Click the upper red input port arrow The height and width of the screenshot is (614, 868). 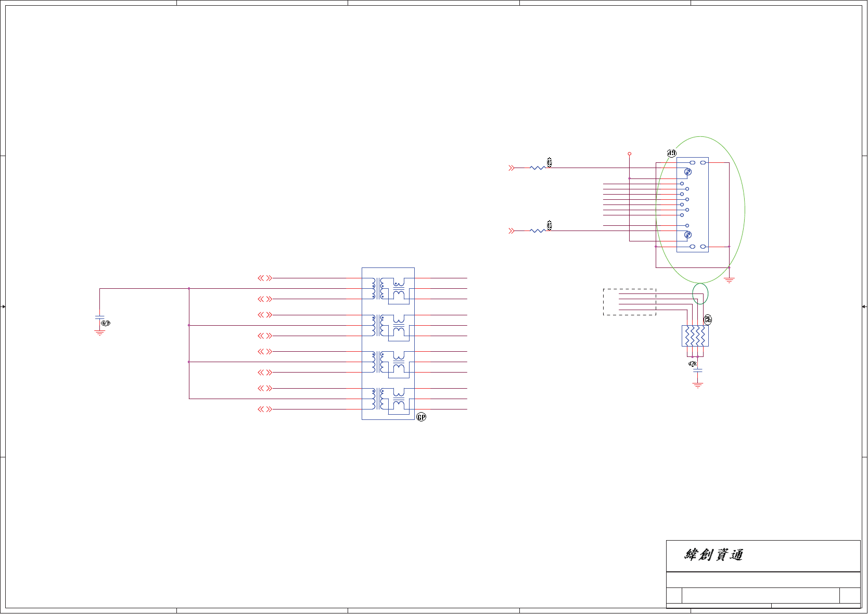[x=512, y=168]
